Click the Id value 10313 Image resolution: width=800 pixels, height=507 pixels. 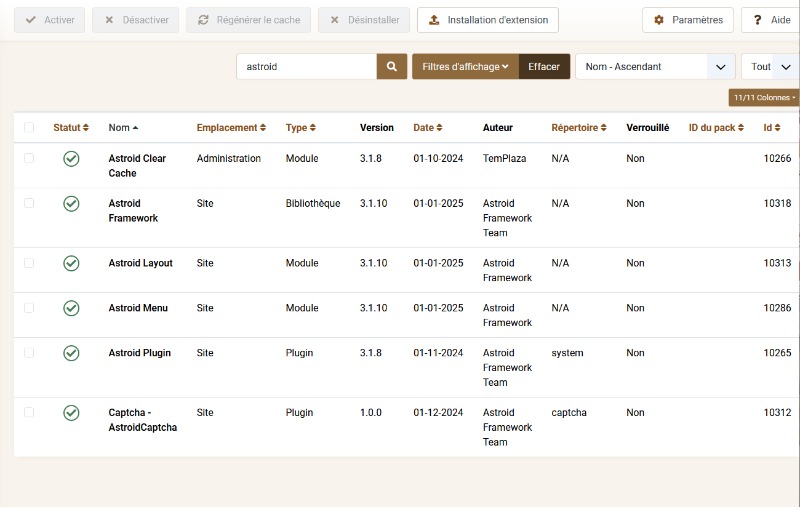(777, 263)
